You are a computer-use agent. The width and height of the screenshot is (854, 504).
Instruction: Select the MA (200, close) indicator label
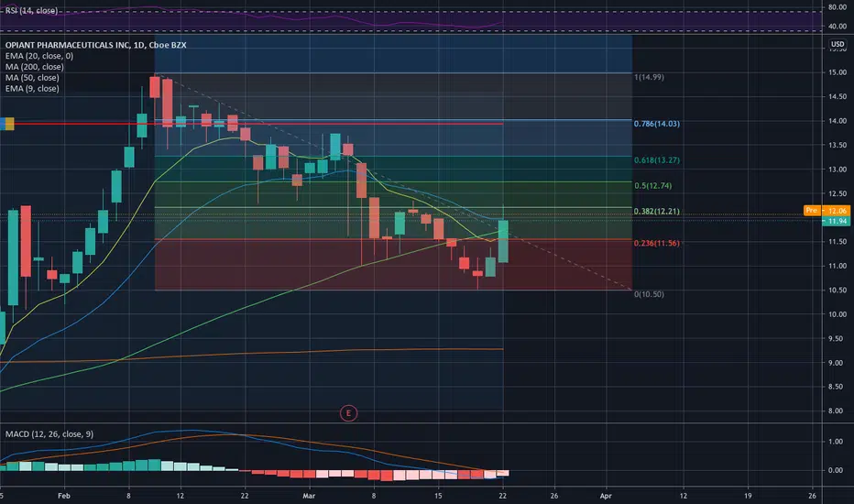coord(34,67)
